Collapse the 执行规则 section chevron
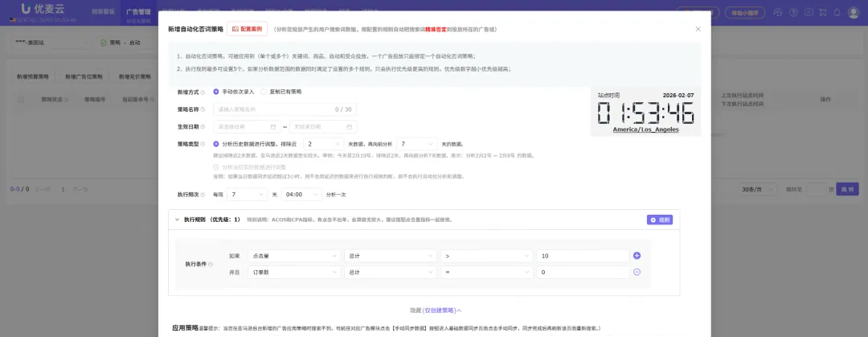This screenshot has width=868, height=337. coord(177,220)
